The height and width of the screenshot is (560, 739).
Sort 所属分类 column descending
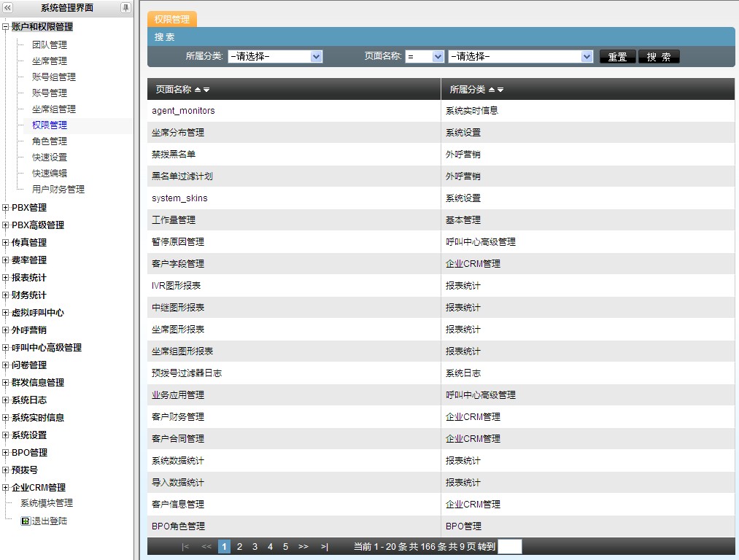point(500,90)
